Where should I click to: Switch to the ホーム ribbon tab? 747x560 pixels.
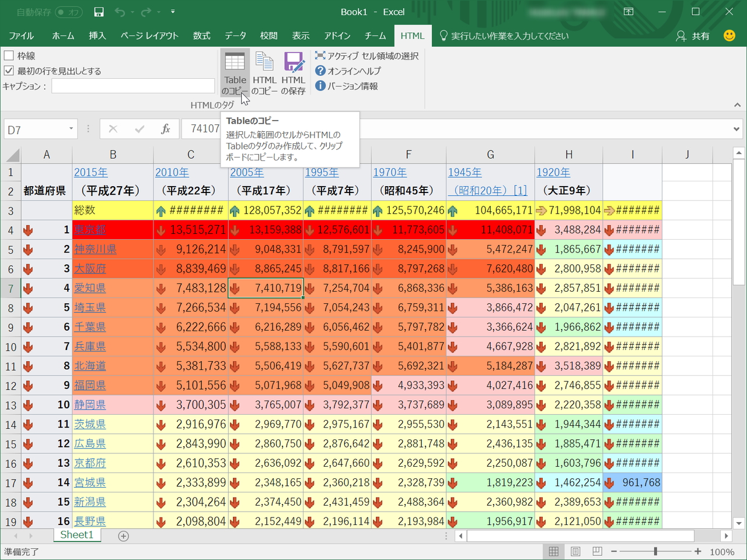62,36
